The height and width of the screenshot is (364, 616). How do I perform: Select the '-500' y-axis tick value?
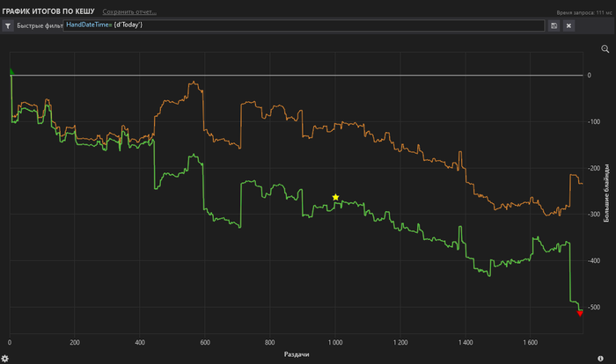click(594, 307)
